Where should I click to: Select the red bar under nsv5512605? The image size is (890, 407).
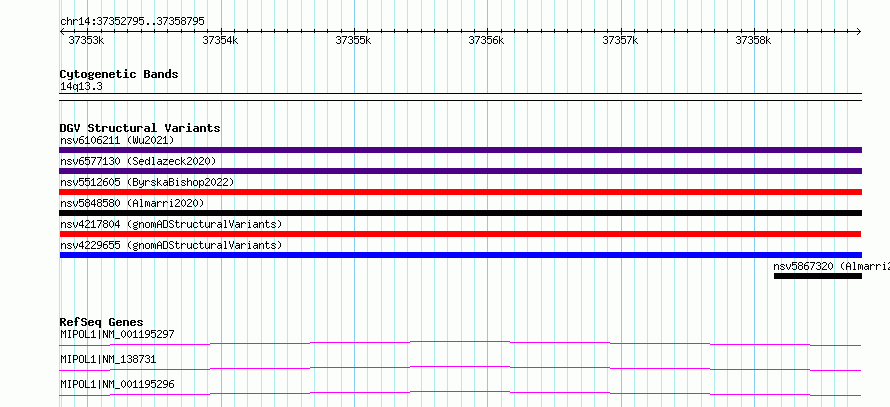[x=460, y=192]
